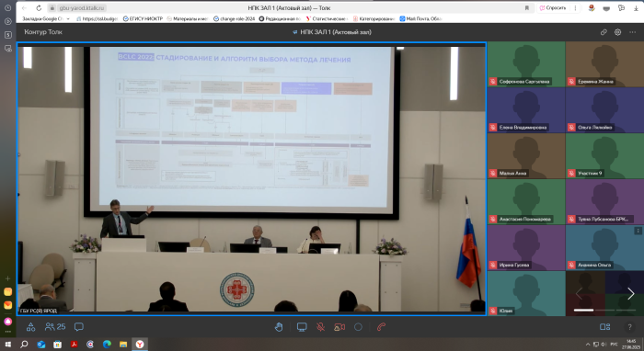
Task: Open the shapes and reactions icon
Action: [x=30, y=327]
